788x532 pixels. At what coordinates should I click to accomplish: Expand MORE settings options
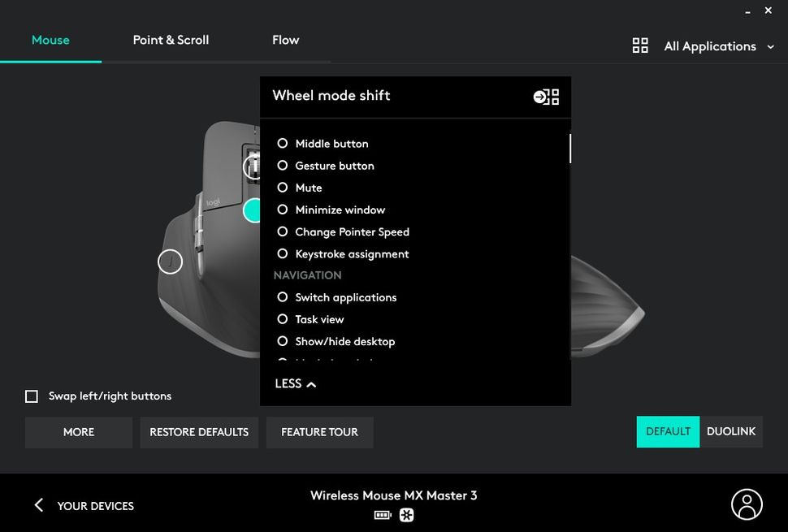(78, 432)
